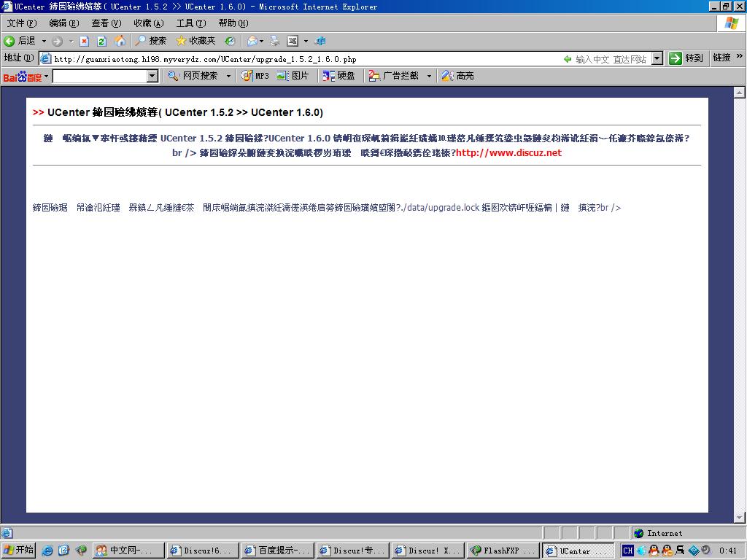Click the 高亮 highlight button

457,76
